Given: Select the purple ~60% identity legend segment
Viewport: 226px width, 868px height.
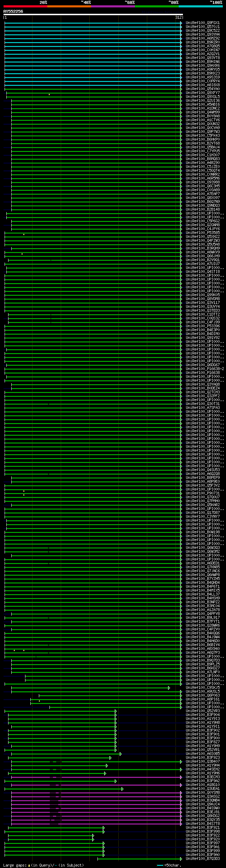Looking at the screenshot, I should point(113,6).
